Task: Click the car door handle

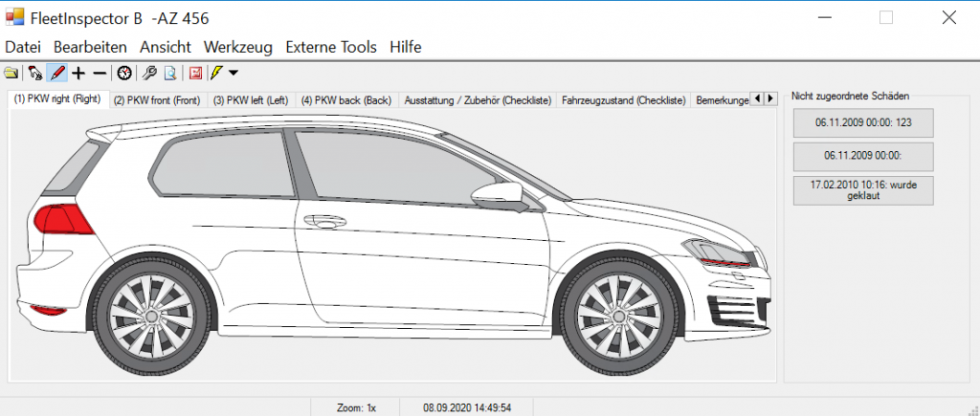Action: 324,221
